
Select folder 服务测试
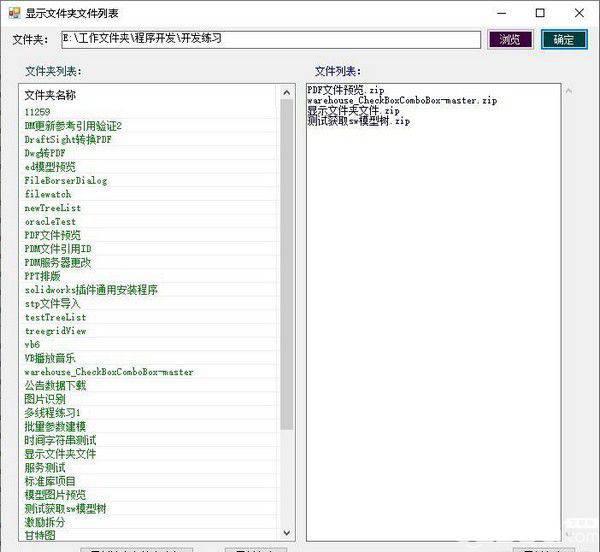pyautogui.click(x=45, y=468)
